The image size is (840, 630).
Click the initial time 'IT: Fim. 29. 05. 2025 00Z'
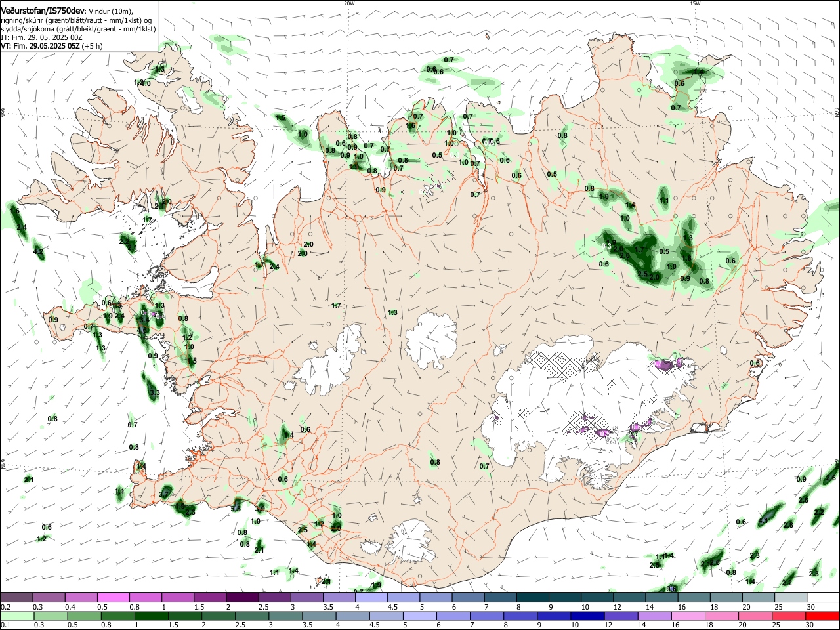[41, 37]
